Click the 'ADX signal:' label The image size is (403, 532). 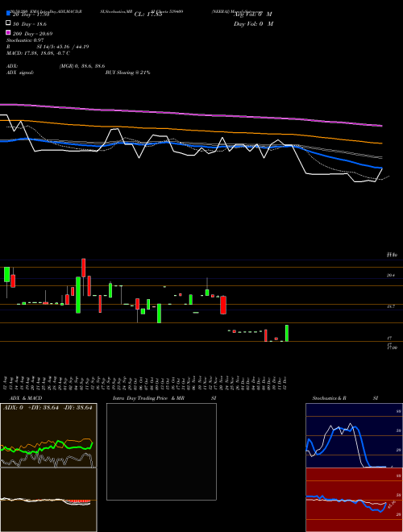20,73
